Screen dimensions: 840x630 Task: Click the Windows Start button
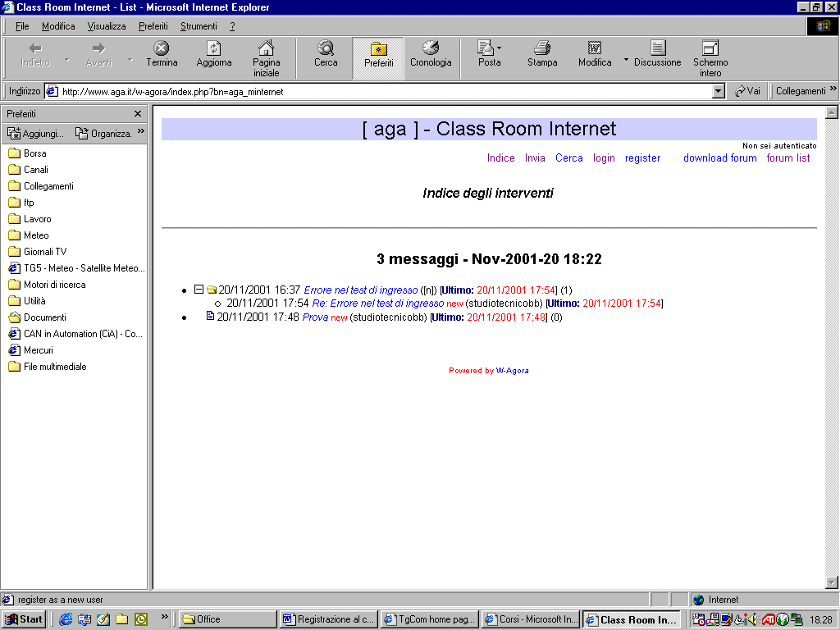[x=25, y=619]
